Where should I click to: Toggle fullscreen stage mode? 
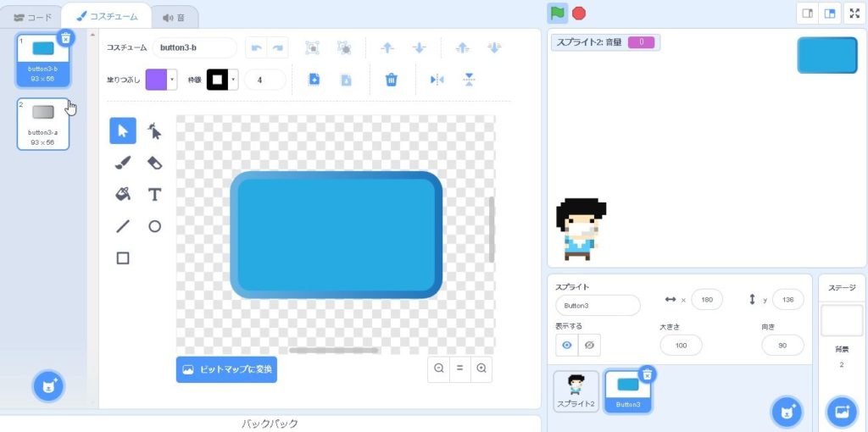pyautogui.click(x=853, y=14)
